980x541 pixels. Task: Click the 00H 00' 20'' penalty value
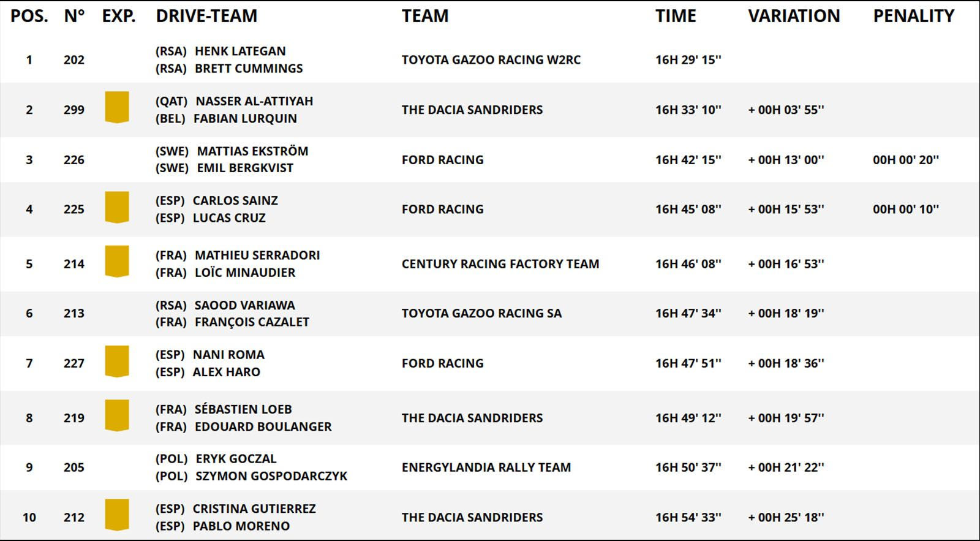(905, 160)
